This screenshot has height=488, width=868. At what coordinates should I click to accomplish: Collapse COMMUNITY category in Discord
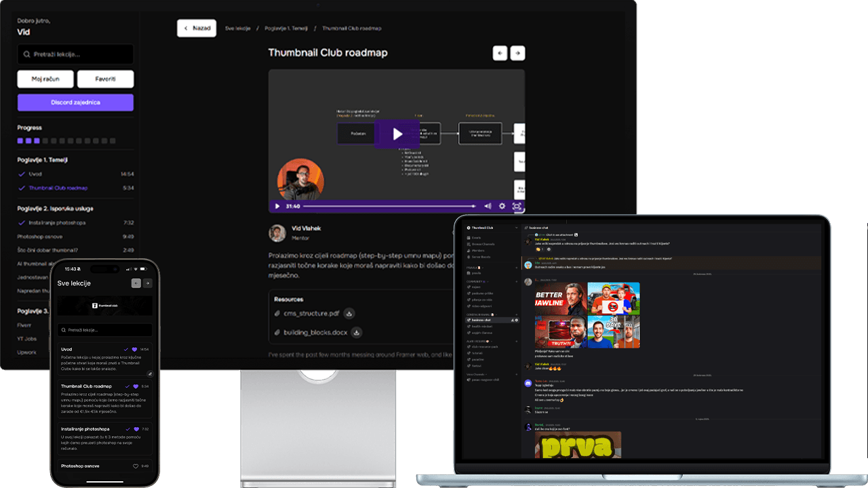477,281
